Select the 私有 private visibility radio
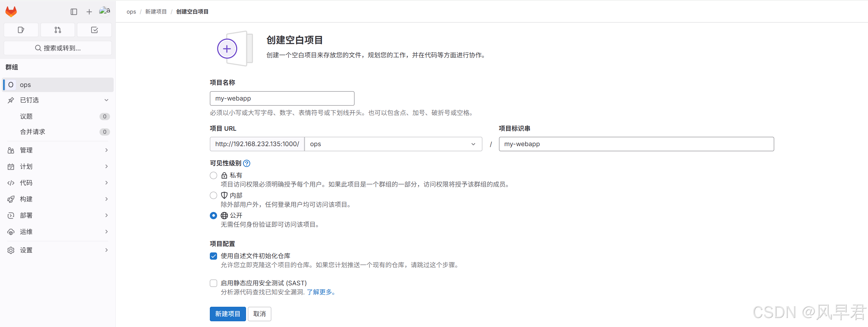This screenshot has height=327, width=868. [x=213, y=175]
